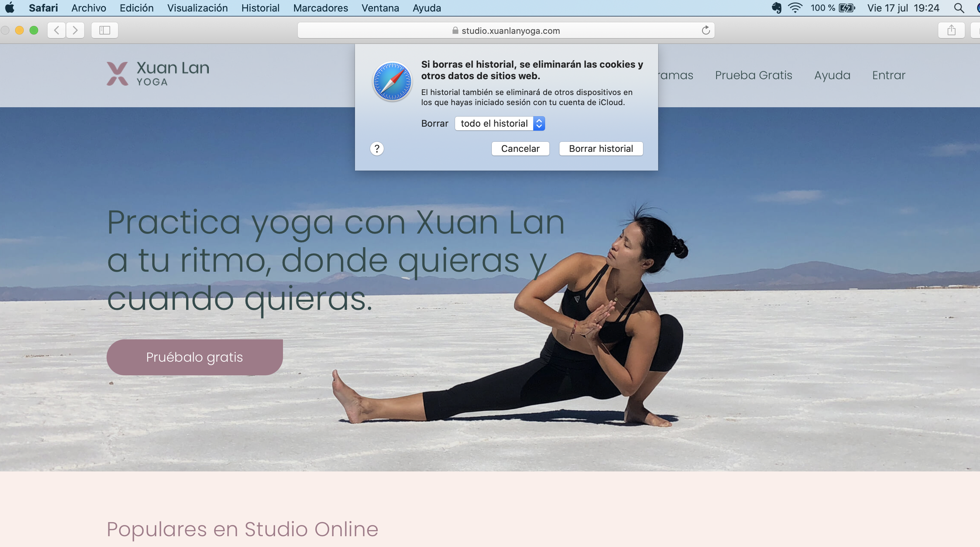Open the Visualización menu

[x=197, y=8]
